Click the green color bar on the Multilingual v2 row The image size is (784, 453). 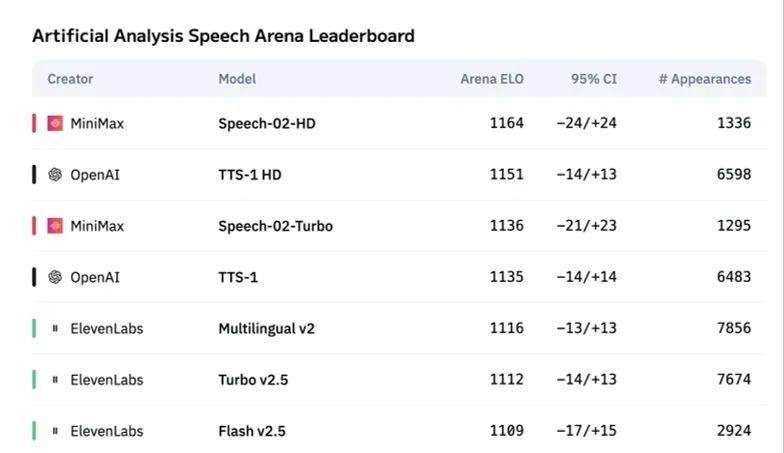click(34, 328)
